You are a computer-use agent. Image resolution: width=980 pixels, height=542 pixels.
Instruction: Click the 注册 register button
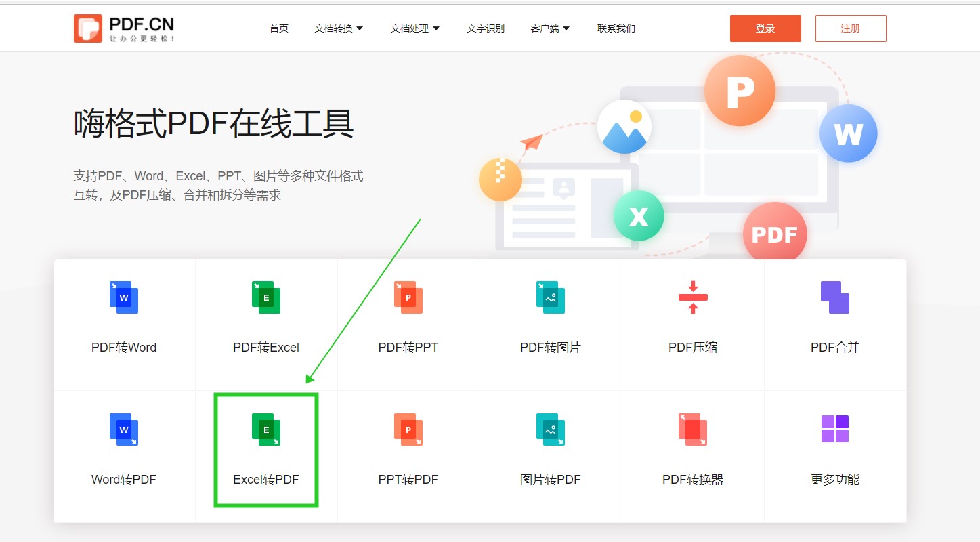[x=850, y=28]
